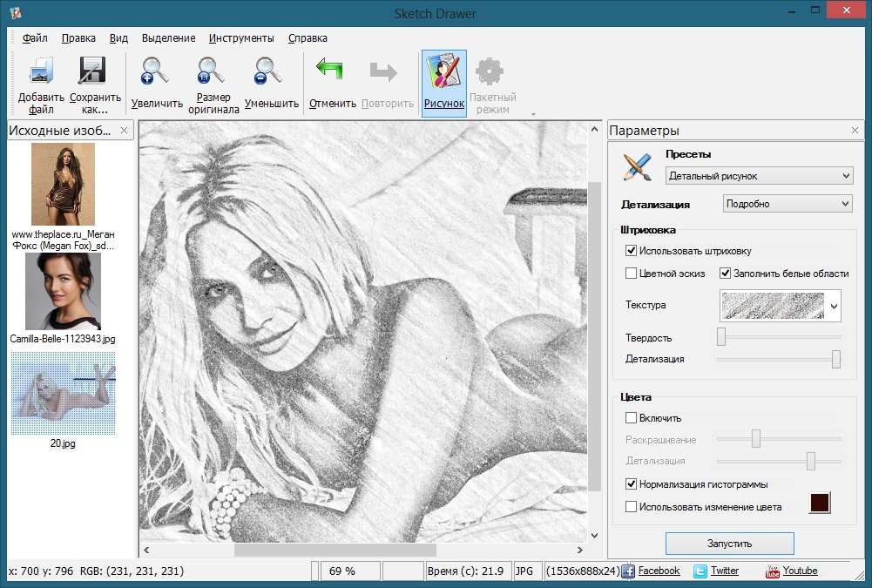Follow the Youtube link
The image size is (872, 588).
tap(799, 571)
